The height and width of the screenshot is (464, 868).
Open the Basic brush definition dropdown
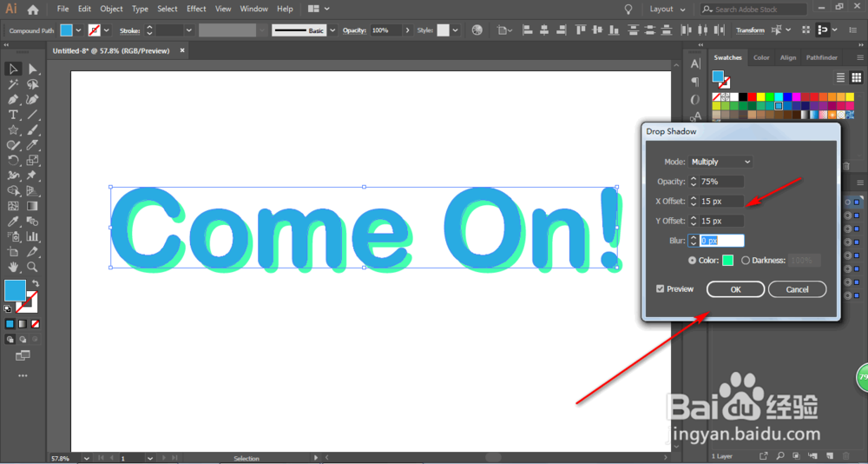tap(332, 30)
